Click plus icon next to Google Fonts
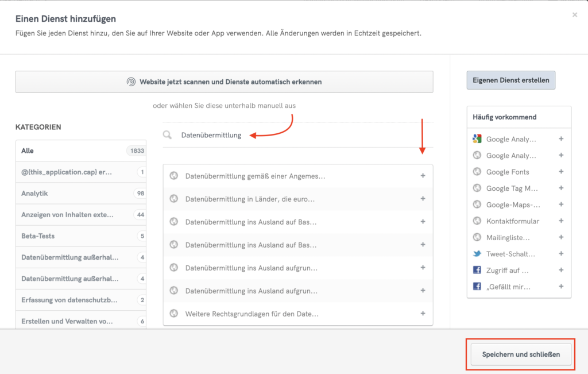 [x=561, y=172]
